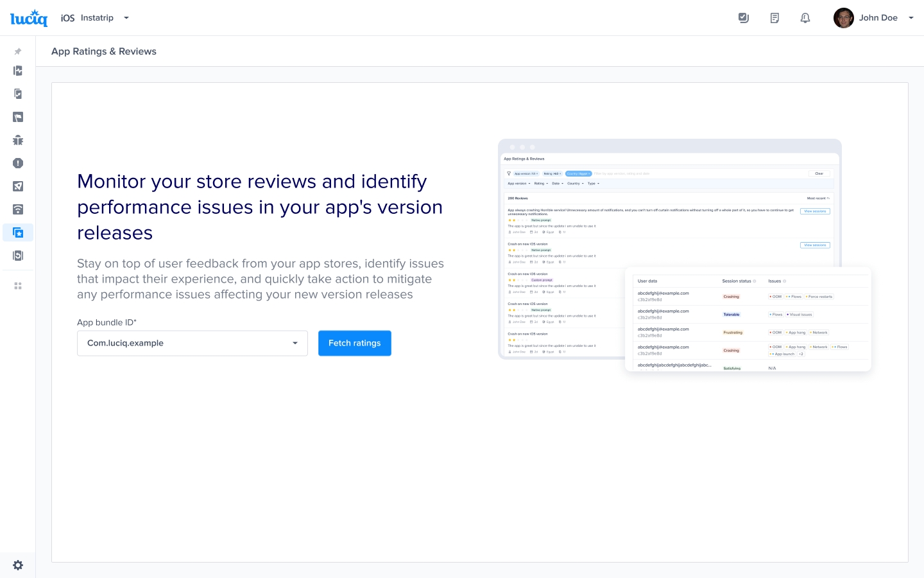Expand the John Doe account menu arrow
The width and height of the screenshot is (924, 578).
pyautogui.click(x=911, y=18)
